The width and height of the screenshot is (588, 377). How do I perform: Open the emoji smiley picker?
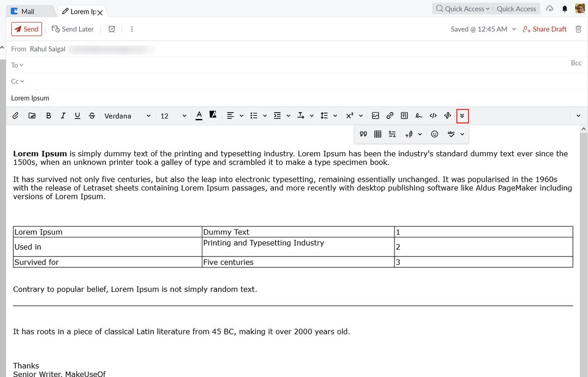(434, 134)
